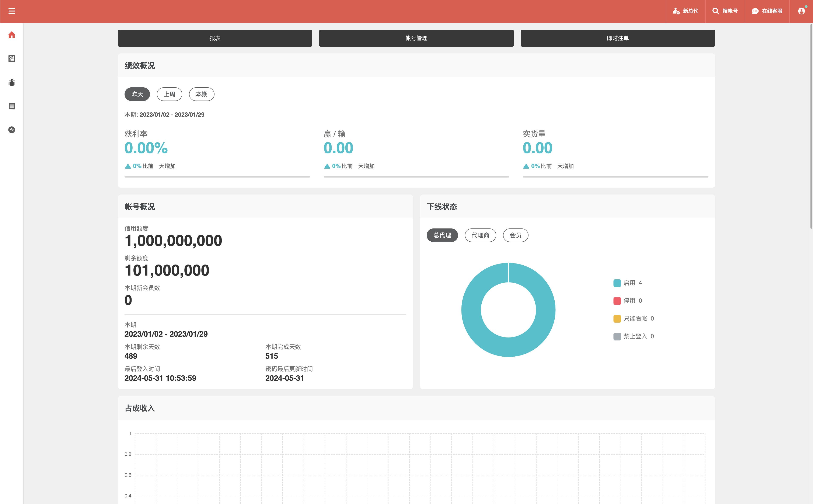Image resolution: width=813 pixels, height=504 pixels.
Task: Click the up triangle under 赢 / 输
Action: click(x=327, y=166)
